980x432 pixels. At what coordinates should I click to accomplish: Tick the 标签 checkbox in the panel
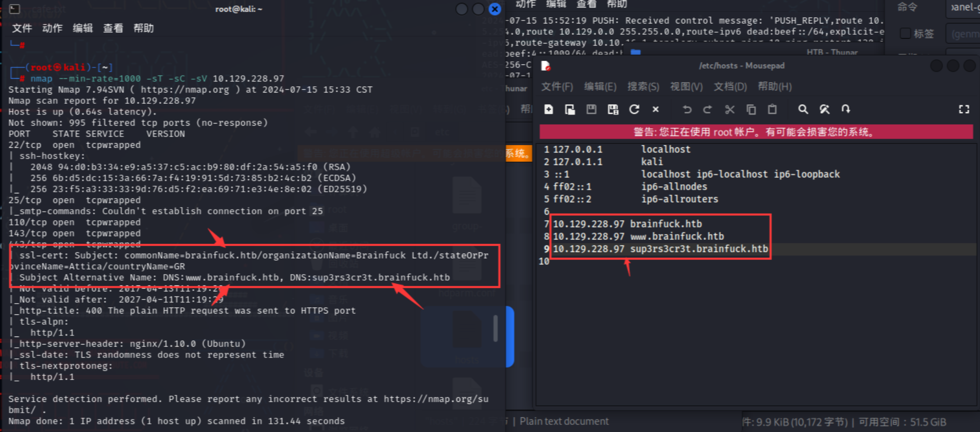pos(905,33)
